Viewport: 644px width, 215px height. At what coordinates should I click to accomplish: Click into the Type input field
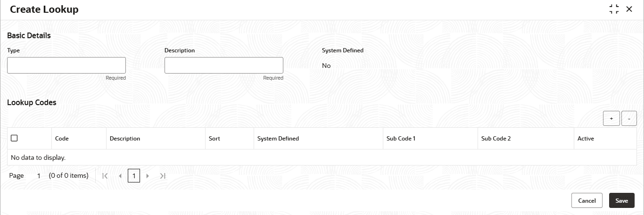click(66, 65)
